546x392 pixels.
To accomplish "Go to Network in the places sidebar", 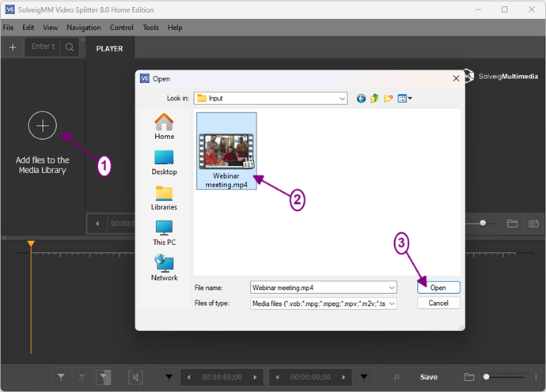I will (x=164, y=268).
